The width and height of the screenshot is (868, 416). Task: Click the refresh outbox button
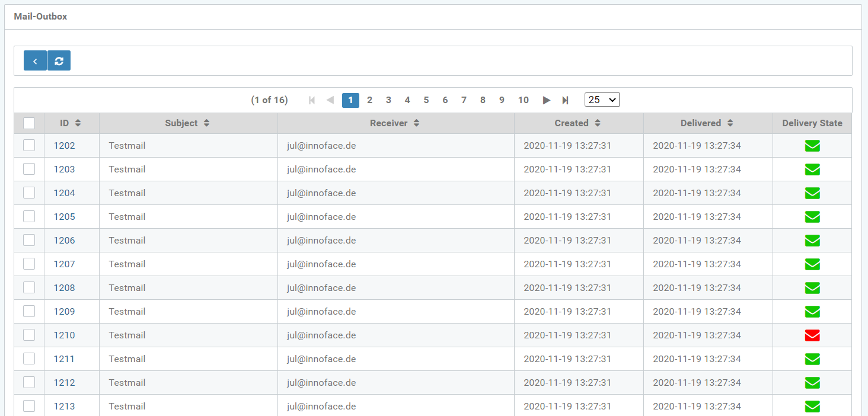[59, 61]
